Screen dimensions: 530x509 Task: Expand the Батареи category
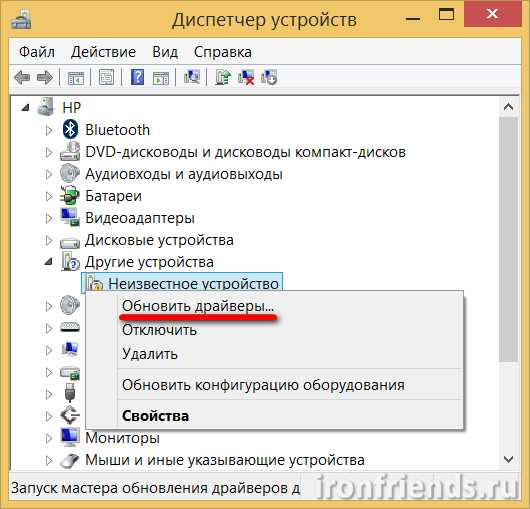[x=49, y=196]
